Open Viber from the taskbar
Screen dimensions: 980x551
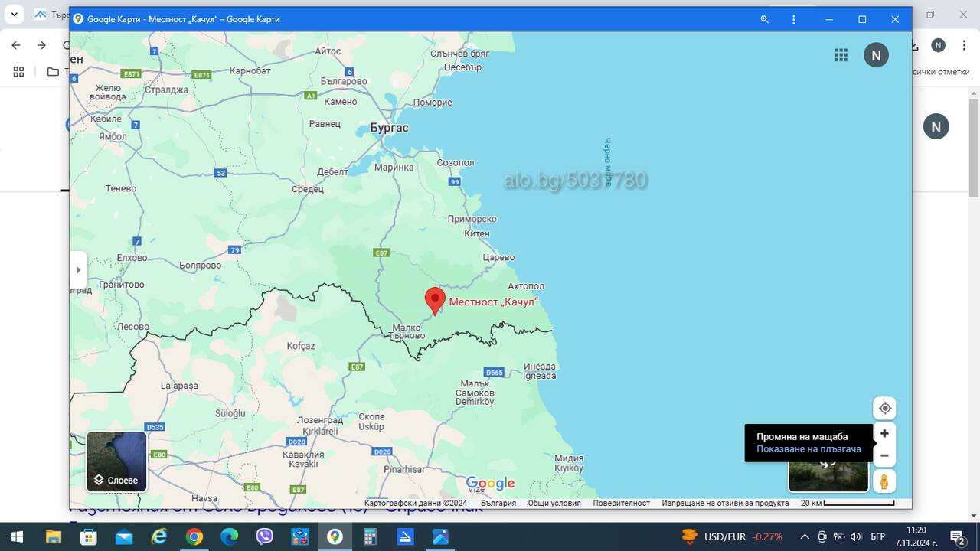pos(265,536)
